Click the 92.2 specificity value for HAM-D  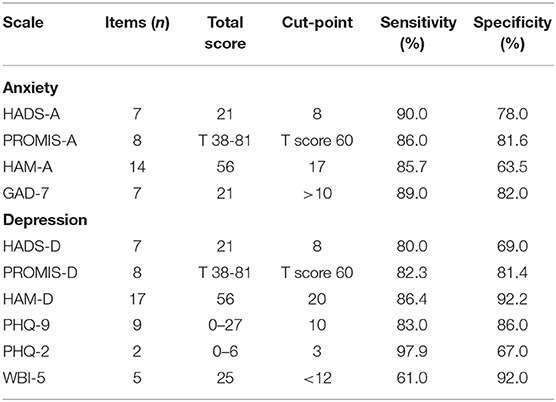coord(512,300)
